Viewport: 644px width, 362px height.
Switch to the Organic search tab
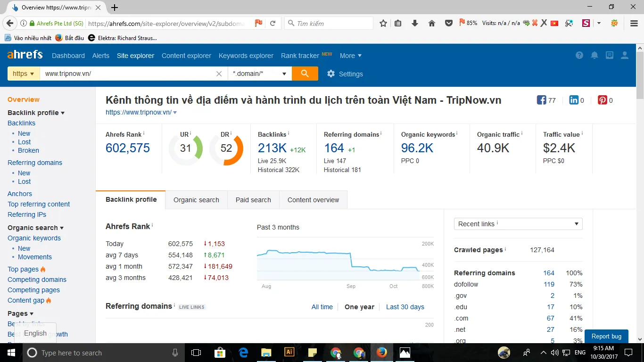(196, 200)
